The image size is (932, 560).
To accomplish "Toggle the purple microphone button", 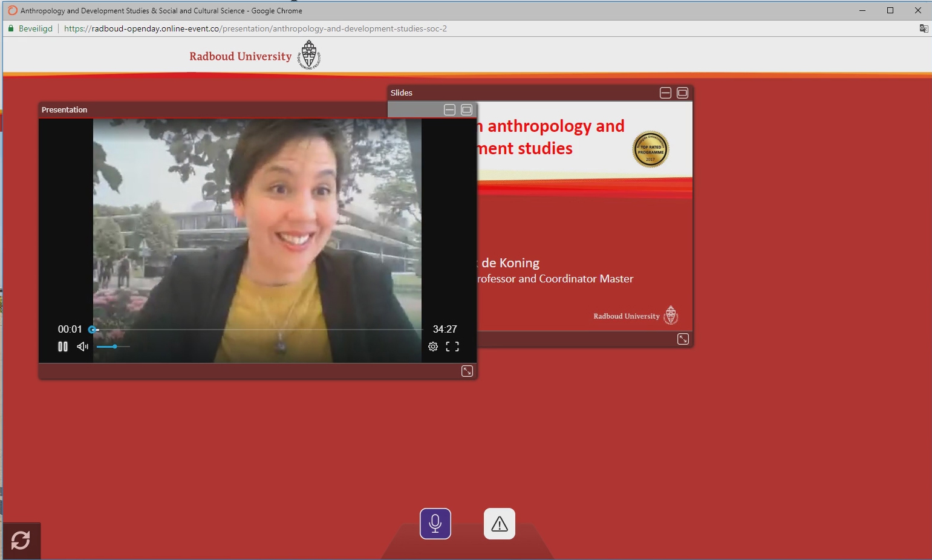I will pos(435,524).
